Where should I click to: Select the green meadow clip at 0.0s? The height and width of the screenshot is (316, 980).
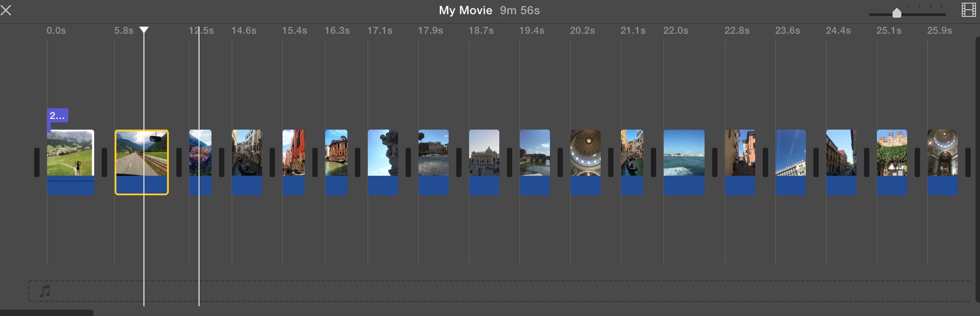[71, 162]
